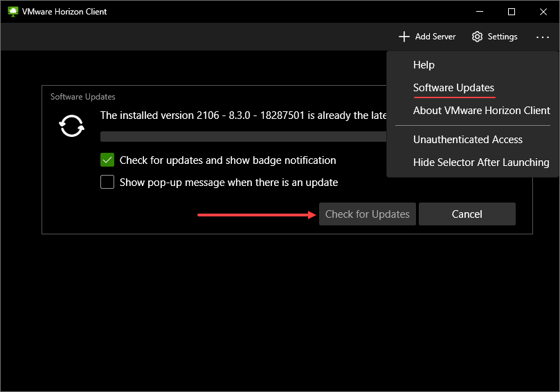This screenshot has width=560, height=392.
Task: Click the VMware Horizon Client app icon
Action: click(x=13, y=12)
